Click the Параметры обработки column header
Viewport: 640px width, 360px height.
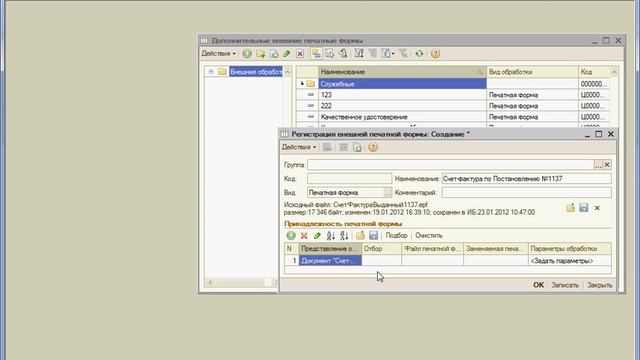[570, 249]
